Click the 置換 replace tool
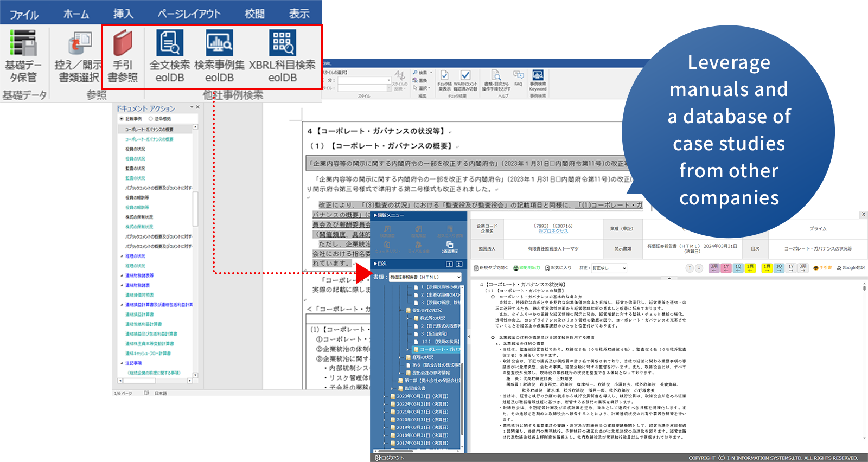This screenshot has height=462, width=868. tap(420, 80)
